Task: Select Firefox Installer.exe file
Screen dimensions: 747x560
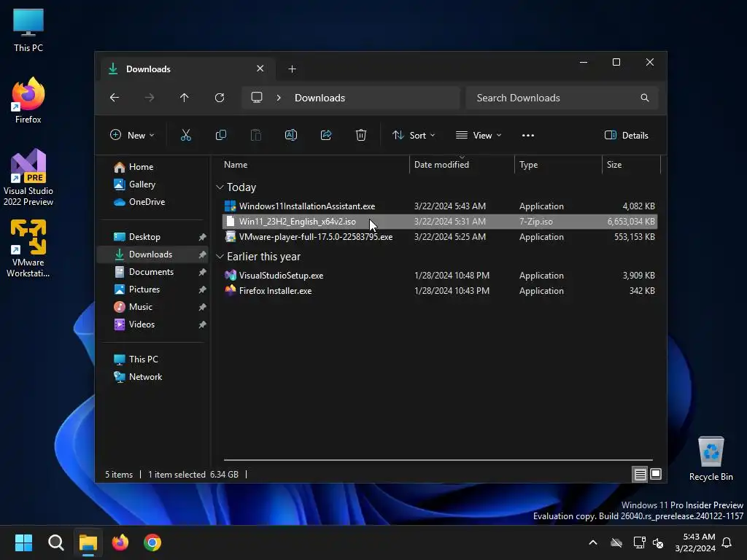Action: point(439,290)
